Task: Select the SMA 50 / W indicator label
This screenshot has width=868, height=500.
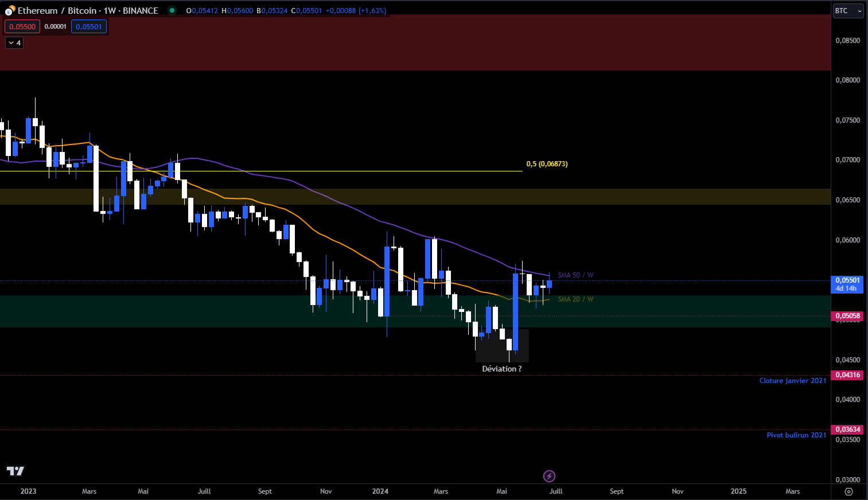Action: [575, 275]
